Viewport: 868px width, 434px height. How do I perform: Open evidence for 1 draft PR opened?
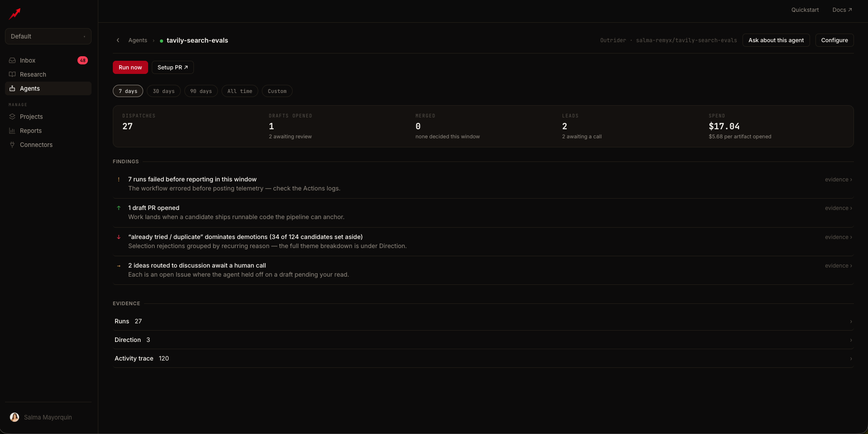[x=838, y=208]
